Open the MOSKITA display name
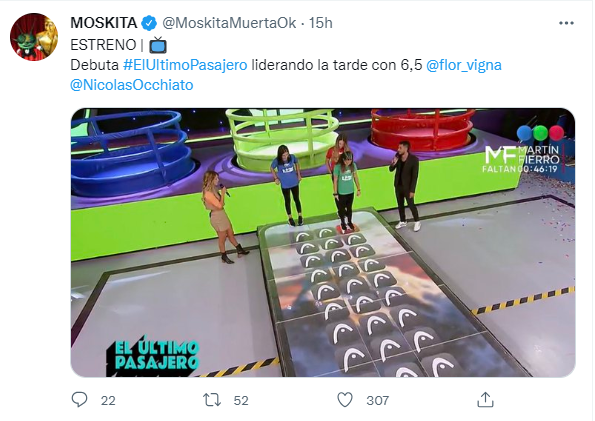The height and width of the screenshot is (421, 595). pos(104,23)
